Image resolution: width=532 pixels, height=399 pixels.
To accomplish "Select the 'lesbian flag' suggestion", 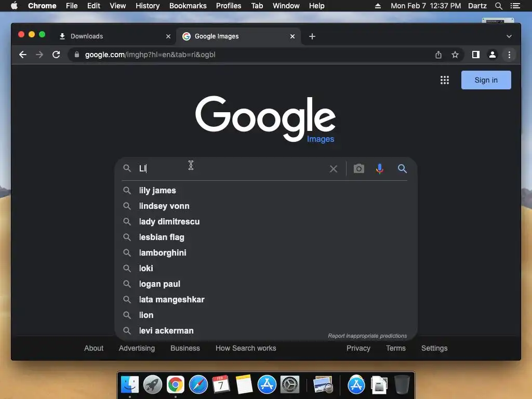I will click(x=265, y=237).
